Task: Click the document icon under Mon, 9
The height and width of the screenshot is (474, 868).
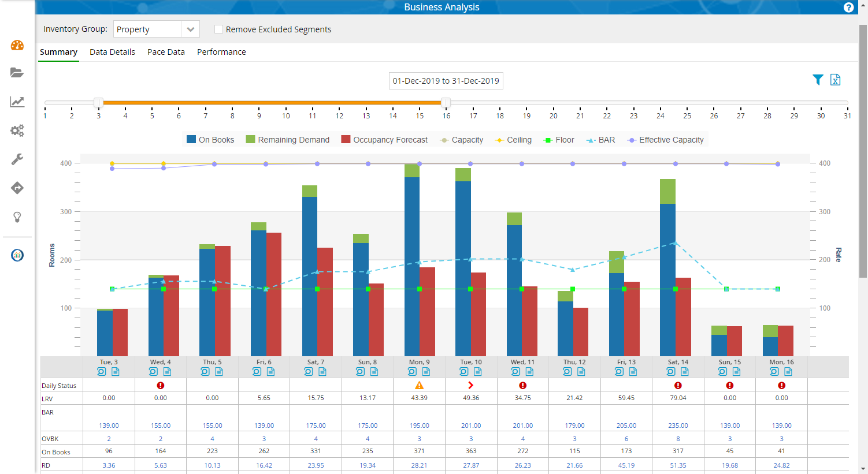Action: pos(426,372)
